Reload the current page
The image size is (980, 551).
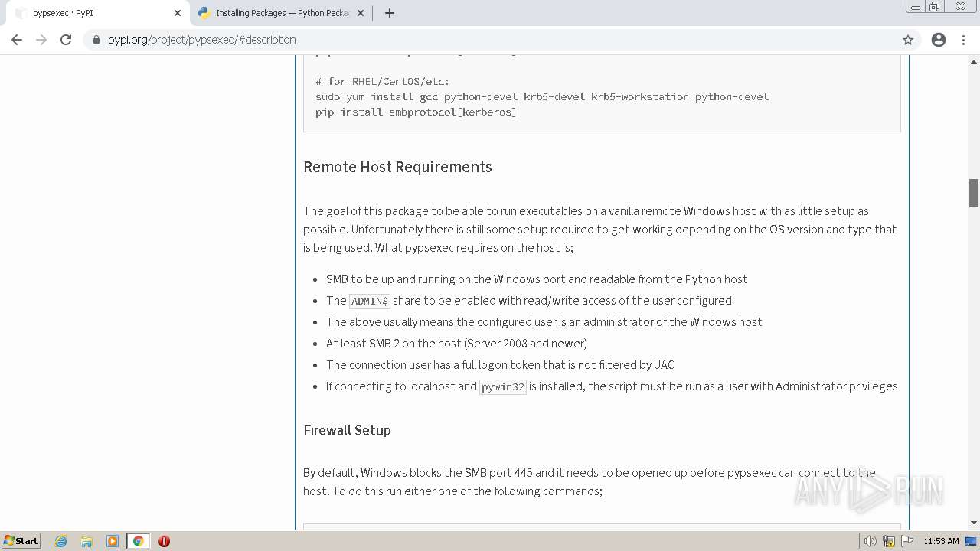[x=66, y=40]
